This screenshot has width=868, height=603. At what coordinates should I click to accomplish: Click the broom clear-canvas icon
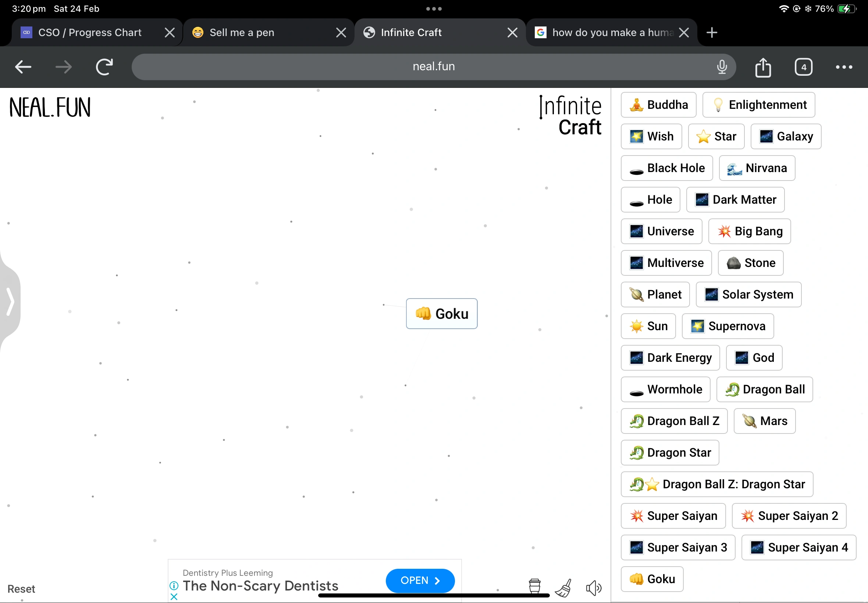pos(563,588)
